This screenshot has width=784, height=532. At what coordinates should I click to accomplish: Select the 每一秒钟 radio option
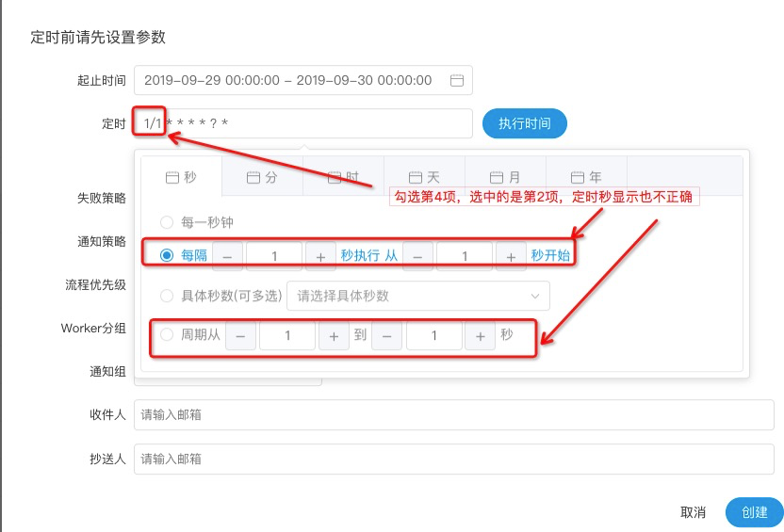[167, 222]
